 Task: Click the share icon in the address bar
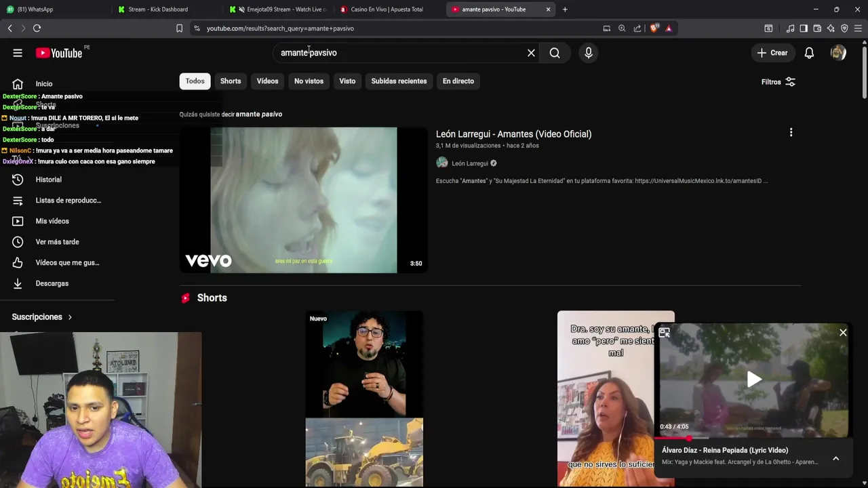coord(637,28)
